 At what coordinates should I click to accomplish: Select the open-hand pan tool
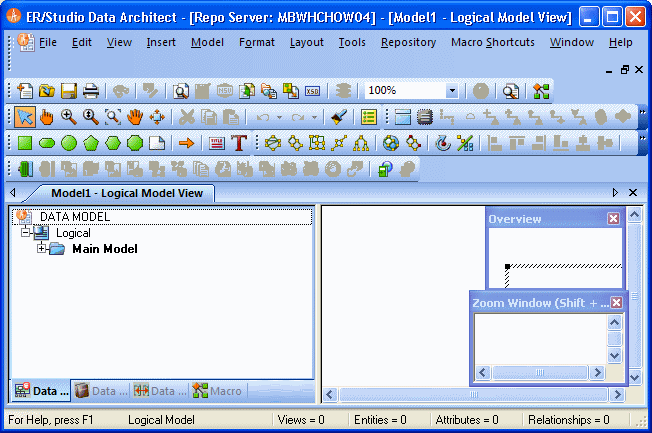click(x=135, y=117)
